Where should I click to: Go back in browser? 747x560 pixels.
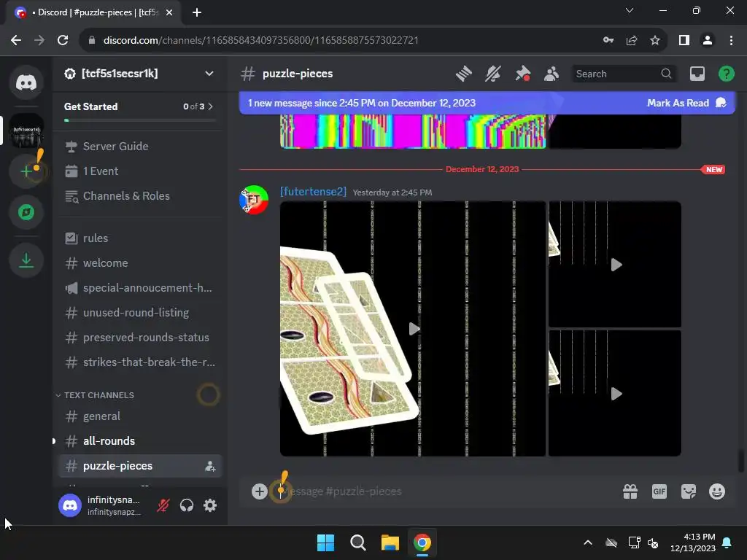point(16,41)
